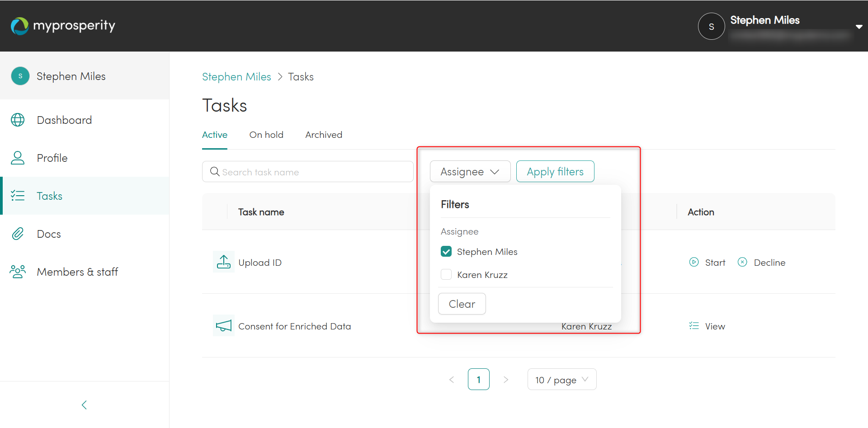This screenshot has height=428, width=868.
Task: Open the 10 / page dropdown
Action: coord(562,380)
